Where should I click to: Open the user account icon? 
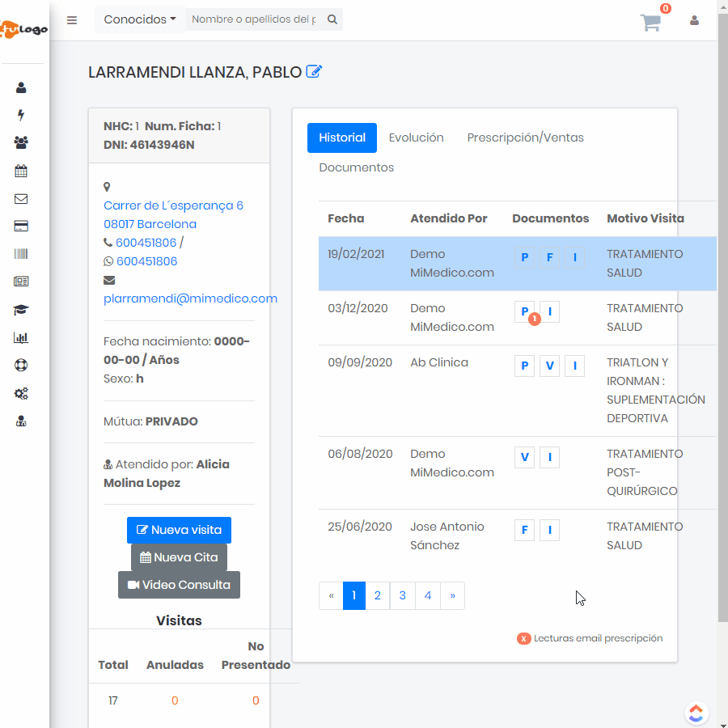[x=694, y=21]
